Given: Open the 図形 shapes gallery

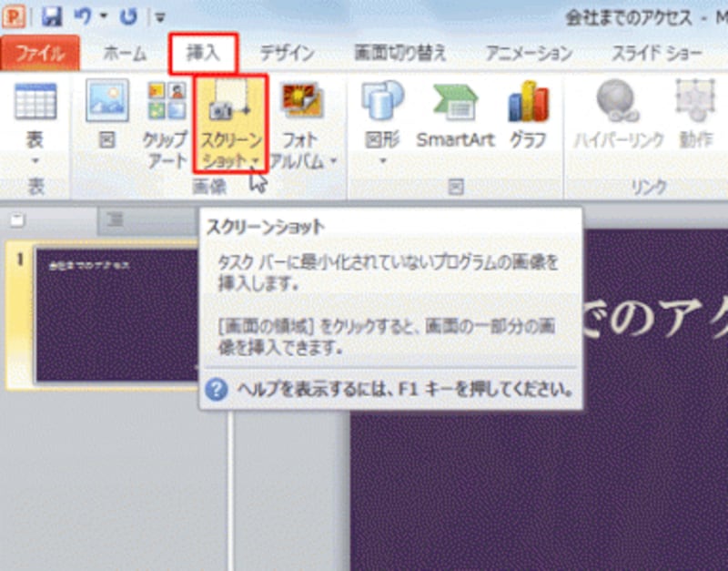Looking at the screenshot, I should (382, 124).
